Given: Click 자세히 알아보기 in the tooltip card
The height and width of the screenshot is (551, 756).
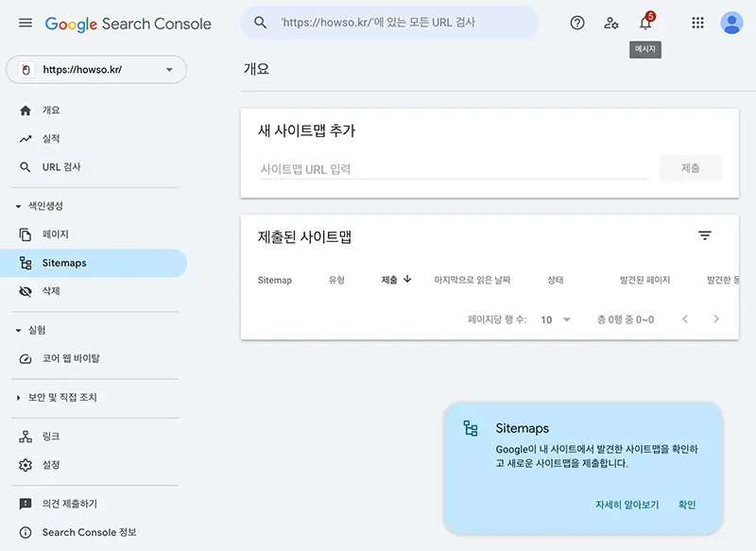Looking at the screenshot, I should (x=627, y=505).
